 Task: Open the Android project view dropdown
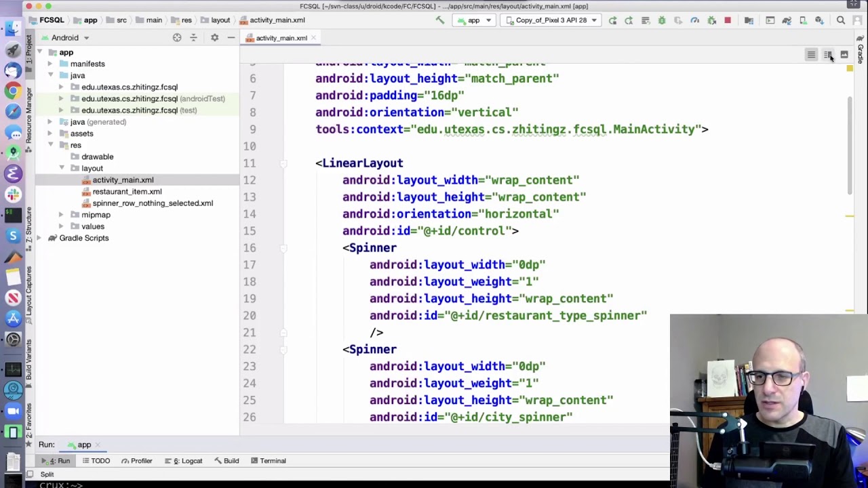pos(71,38)
